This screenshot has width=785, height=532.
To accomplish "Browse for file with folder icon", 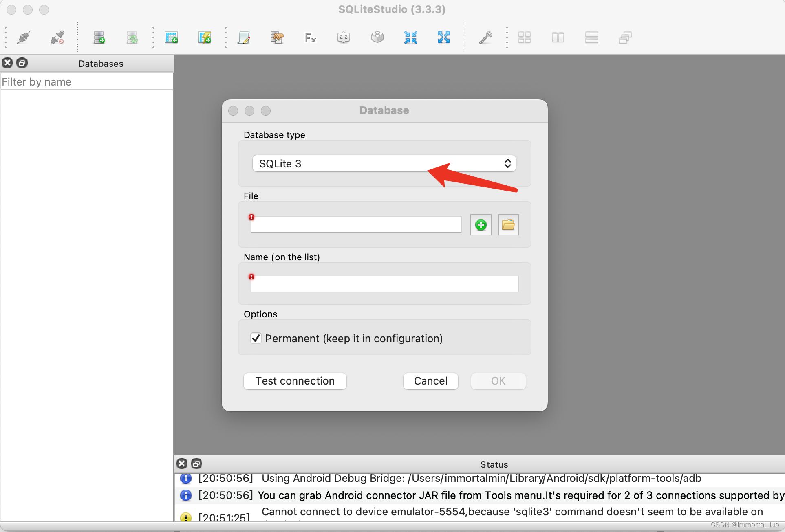I will tap(508, 225).
